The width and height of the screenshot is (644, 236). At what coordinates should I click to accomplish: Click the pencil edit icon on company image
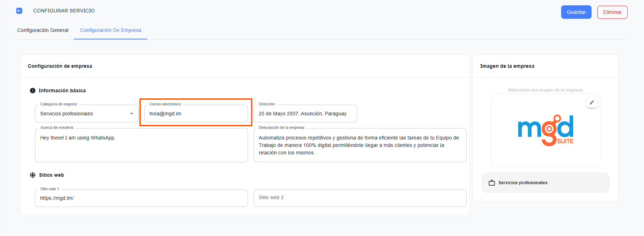592,103
